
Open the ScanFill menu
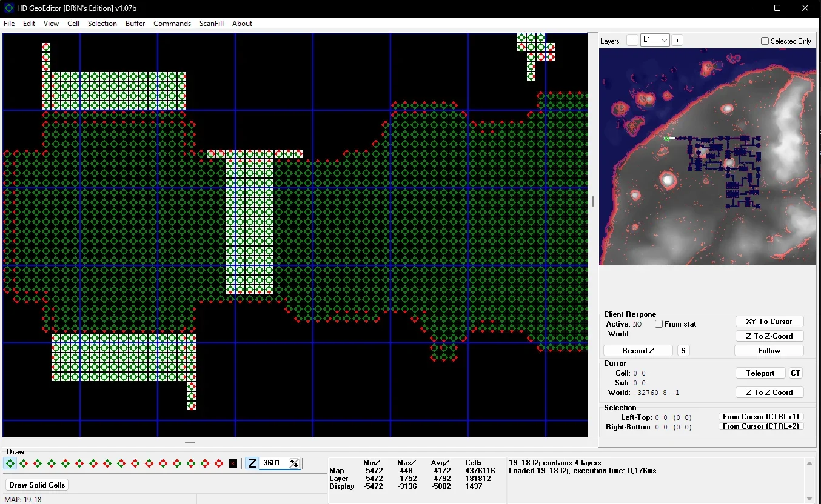coord(212,24)
